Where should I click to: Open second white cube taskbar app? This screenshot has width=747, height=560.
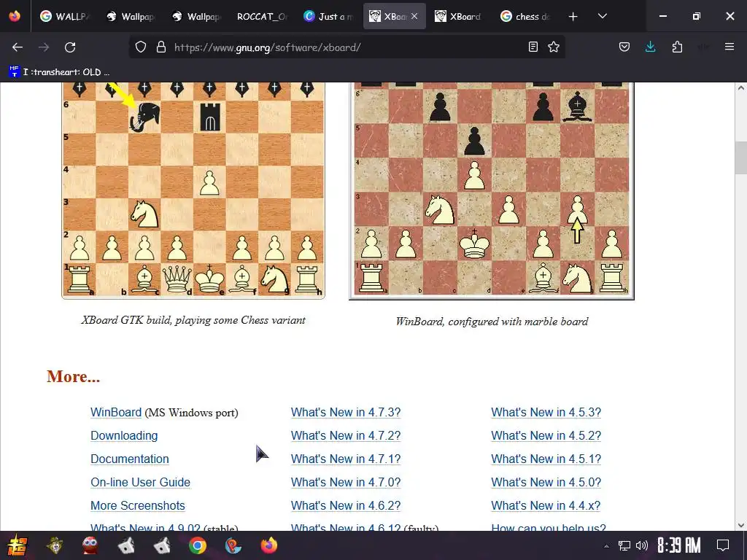click(x=162, y=545)
